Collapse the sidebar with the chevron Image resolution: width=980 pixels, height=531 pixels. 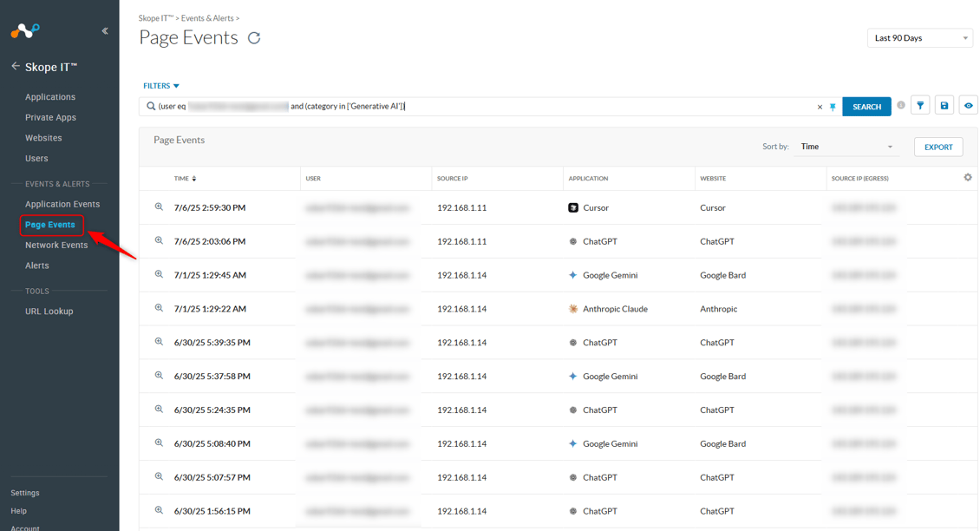pyautogui.click(x=105, y=30)
